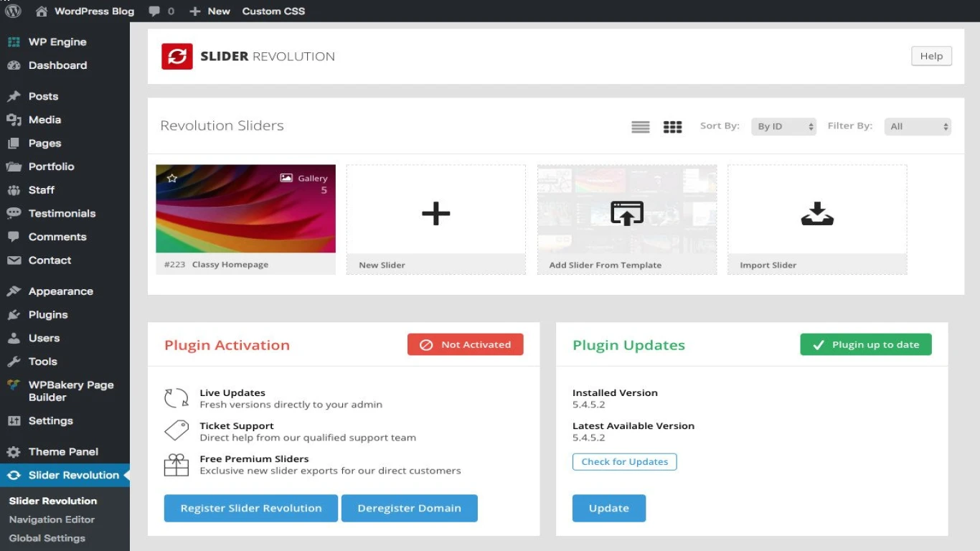Open the Classy Homepage slider thumbnail
The width and height of the screenshot is (980, 551).
pos(245,209)
